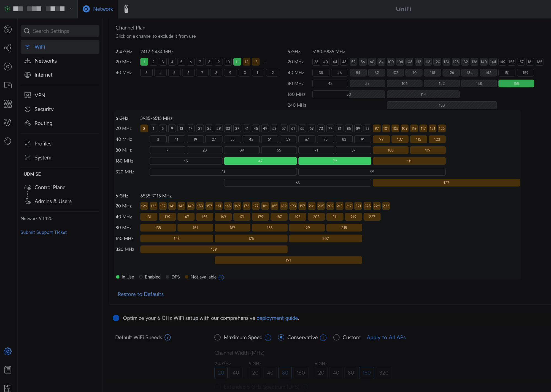Open the Dashboard icon in left rail
This screenshot has width=551, height=392.
[x=8, y=29]
